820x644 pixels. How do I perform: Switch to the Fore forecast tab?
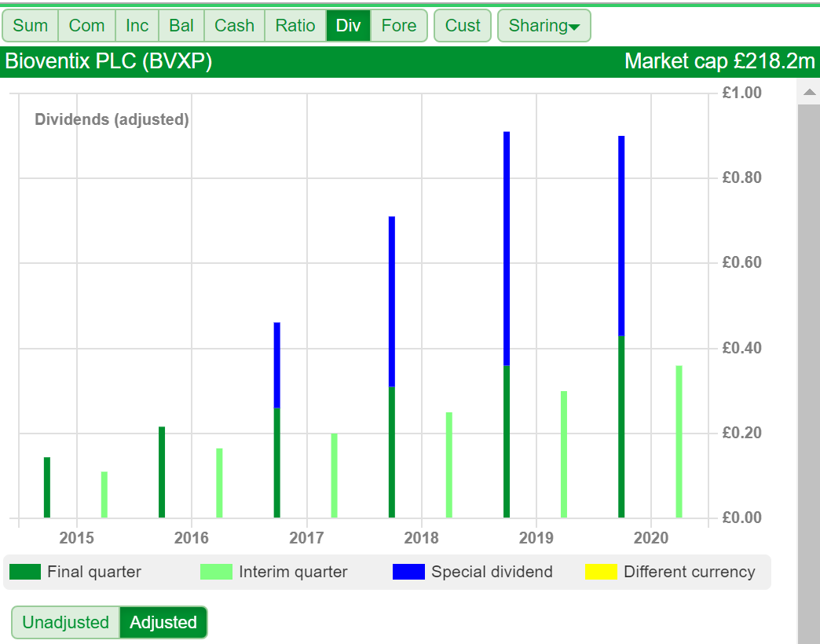pyautogui.click(x=399, y=26)
